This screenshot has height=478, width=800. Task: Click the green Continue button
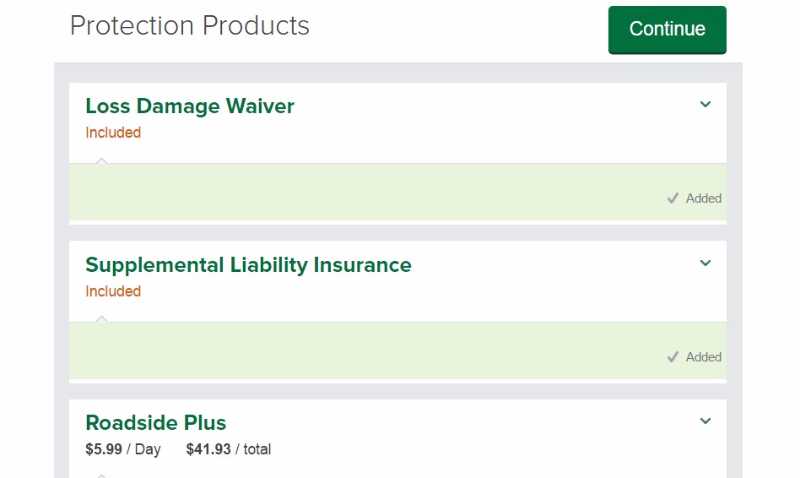click(x=667, y=29)
